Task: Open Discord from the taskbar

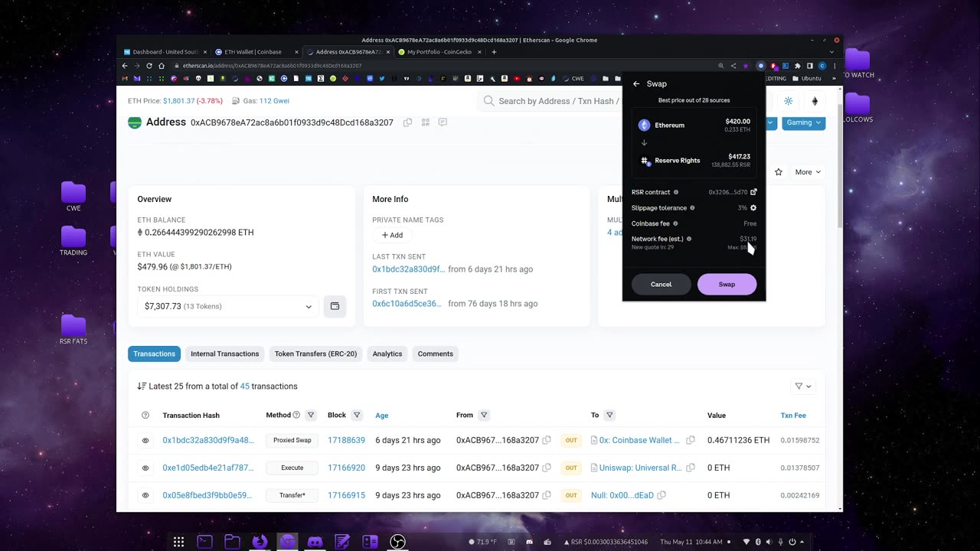Action: [315, 542]
